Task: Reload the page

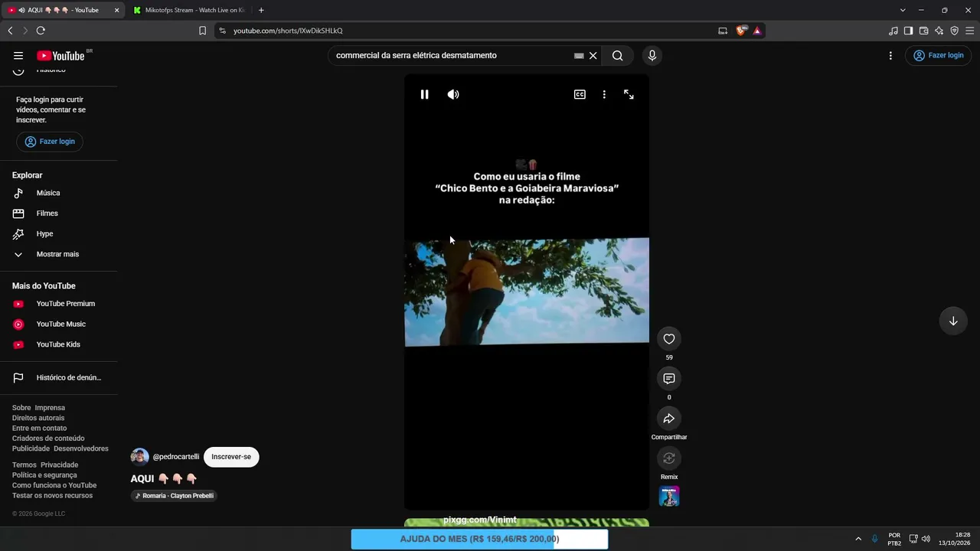Action: coord(41,31)
